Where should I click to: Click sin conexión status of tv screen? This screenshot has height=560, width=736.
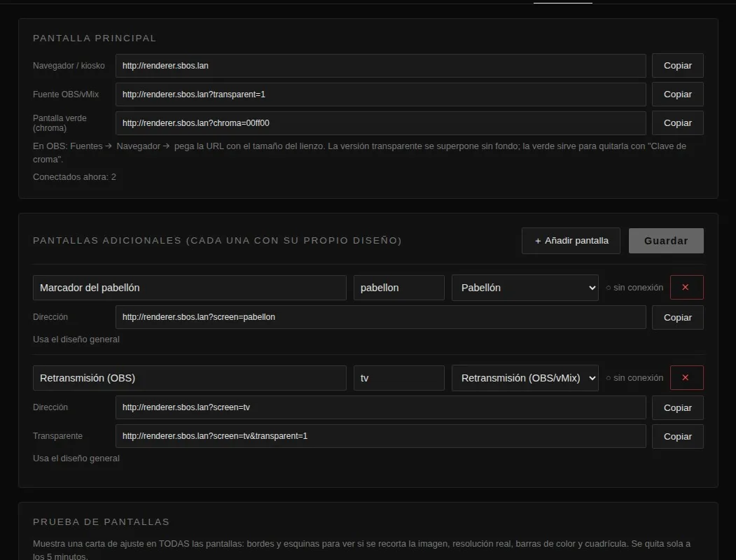[x=634, y=377]
